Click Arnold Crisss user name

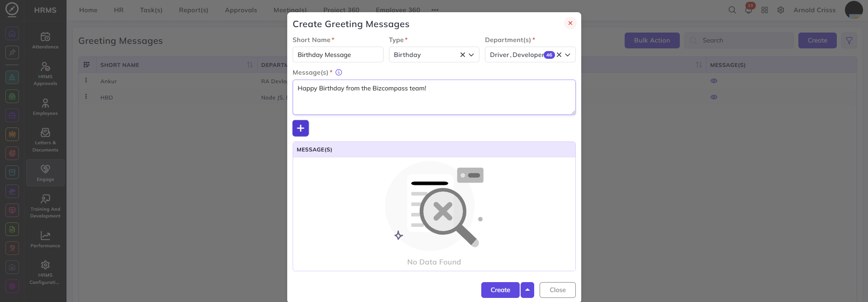click(815, 10)
